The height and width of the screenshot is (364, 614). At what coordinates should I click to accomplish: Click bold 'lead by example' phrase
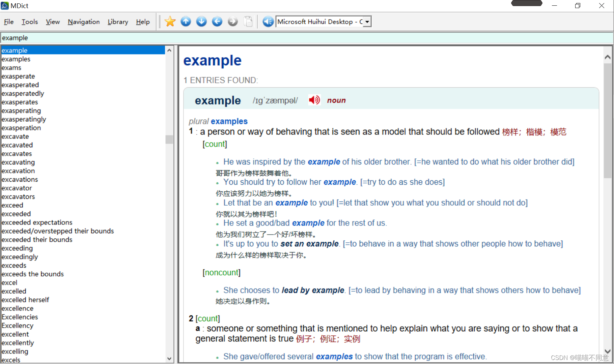pos(313,290)
